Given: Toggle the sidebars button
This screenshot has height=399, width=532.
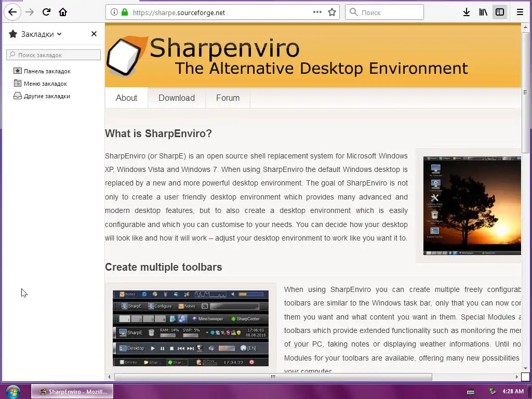Looking at the screenshot, I should coord(500,12).
